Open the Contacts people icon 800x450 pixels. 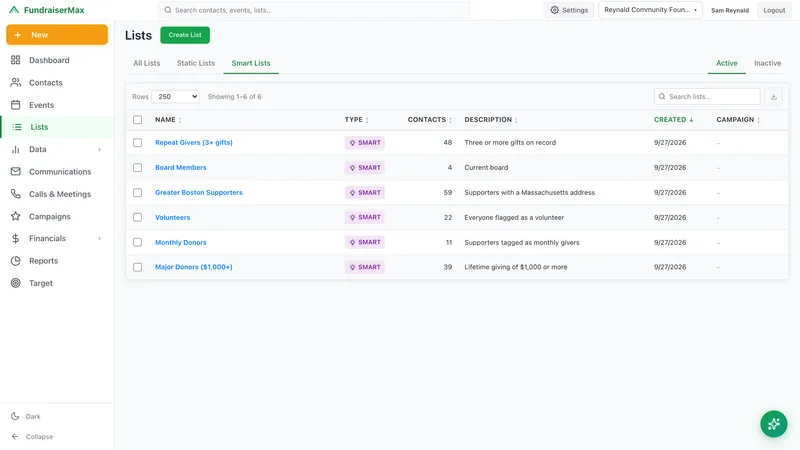pos(16,83)
